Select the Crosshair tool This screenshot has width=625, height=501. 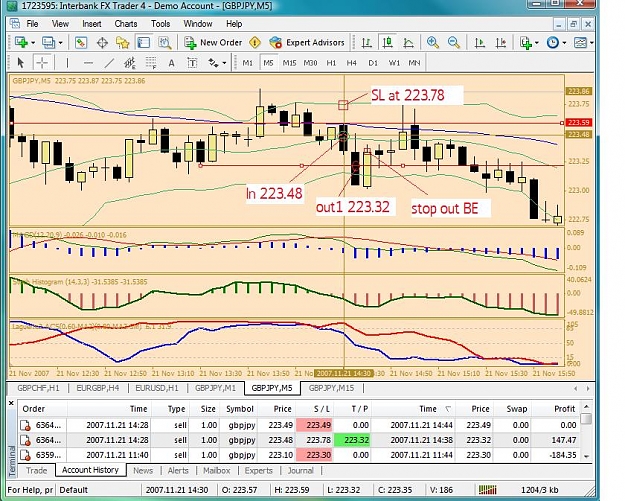42,63
